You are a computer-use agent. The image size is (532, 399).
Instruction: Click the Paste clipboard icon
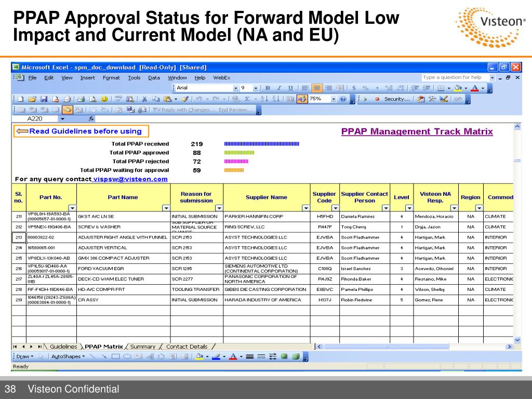[168, 99]
